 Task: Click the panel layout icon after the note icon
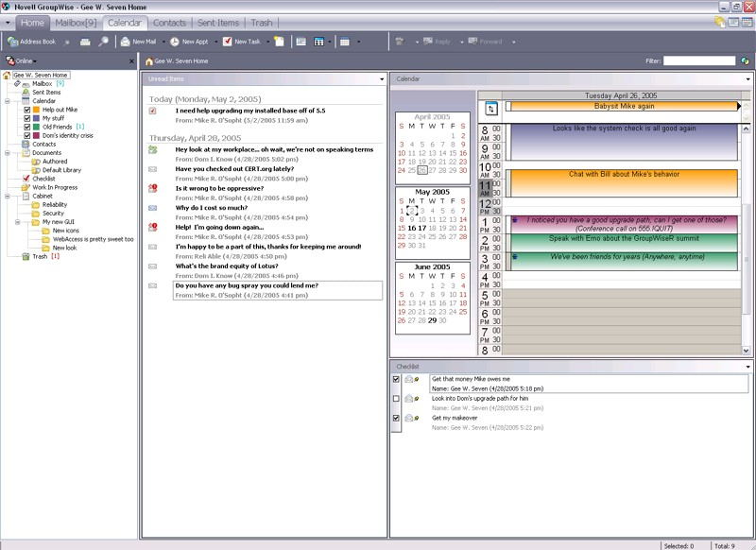click(301, 42)
